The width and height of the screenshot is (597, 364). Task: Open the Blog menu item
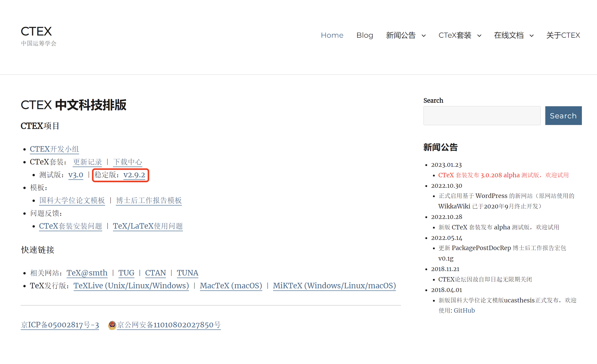(365, 35)
